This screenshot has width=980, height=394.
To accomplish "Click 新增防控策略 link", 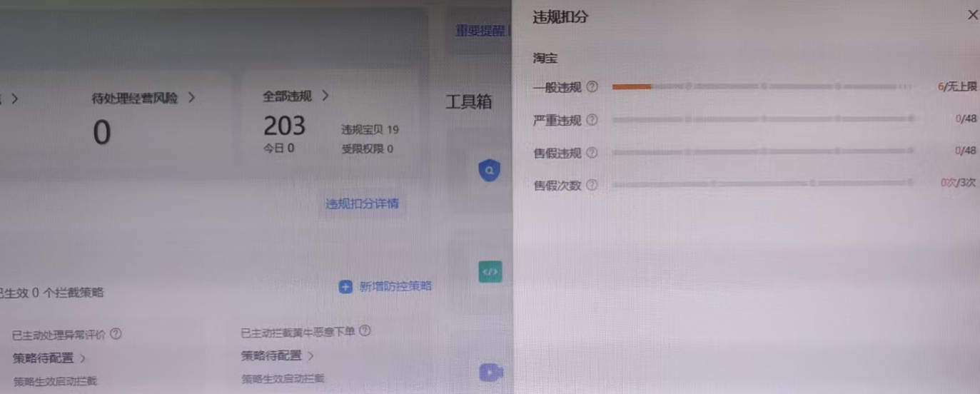I will [395, 286].
